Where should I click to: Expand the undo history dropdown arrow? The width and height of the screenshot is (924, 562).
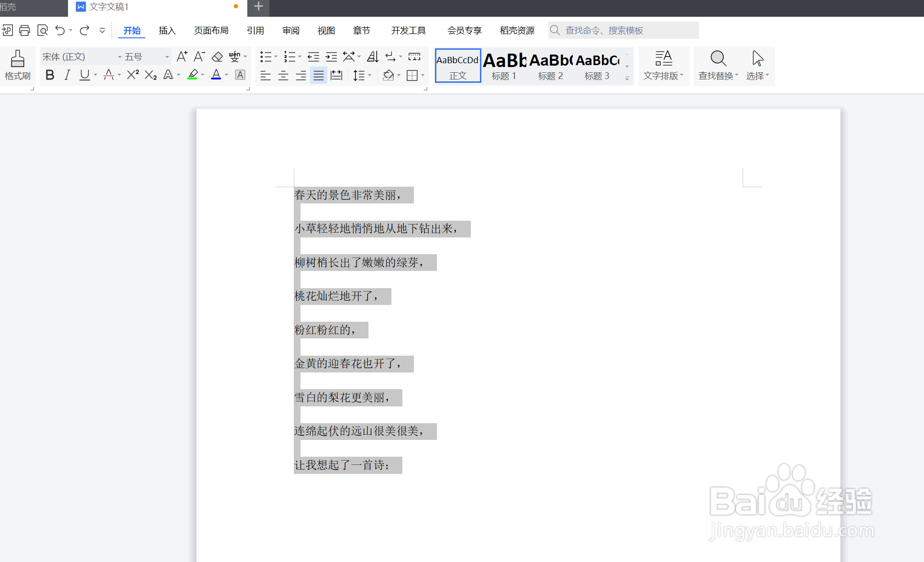pos(70,31)
